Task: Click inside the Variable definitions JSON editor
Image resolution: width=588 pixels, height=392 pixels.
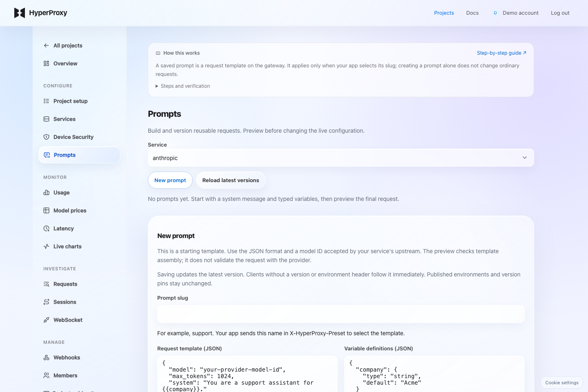Action: coord(434,374)
